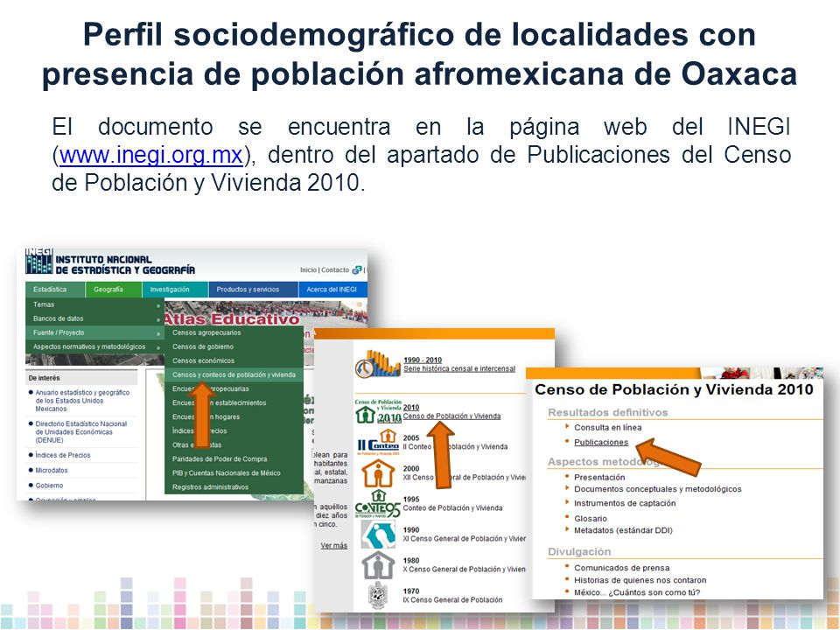Image resolution: width=840 pixels, height=630 pixels.
Task: Click the Contacto link in header
Action: pos(335,270)
